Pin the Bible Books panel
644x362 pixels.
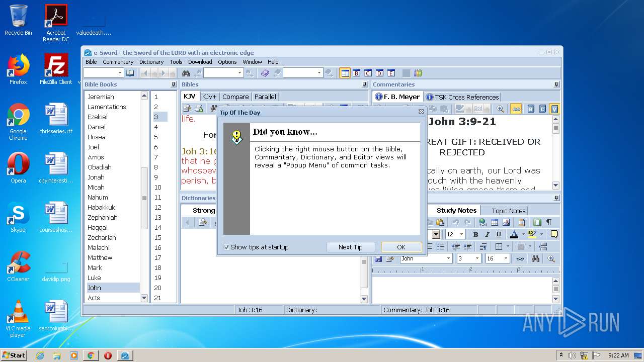point(174,84)
